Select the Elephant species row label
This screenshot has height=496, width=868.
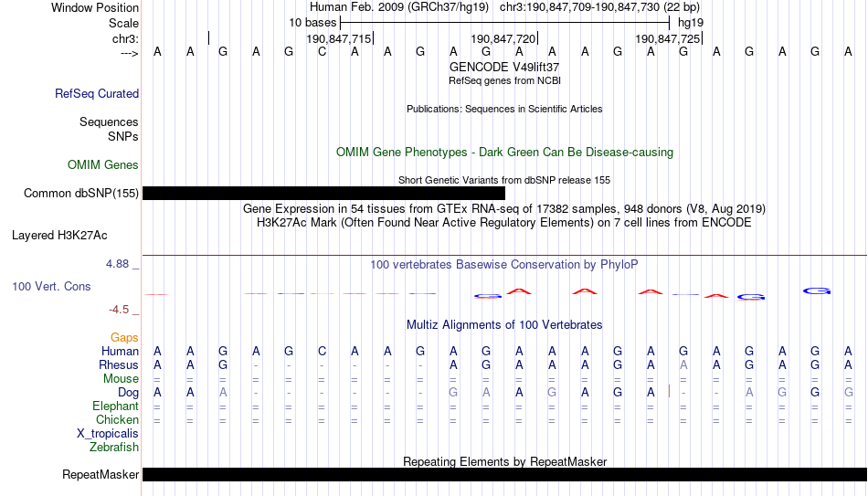[x=116, y=406]
